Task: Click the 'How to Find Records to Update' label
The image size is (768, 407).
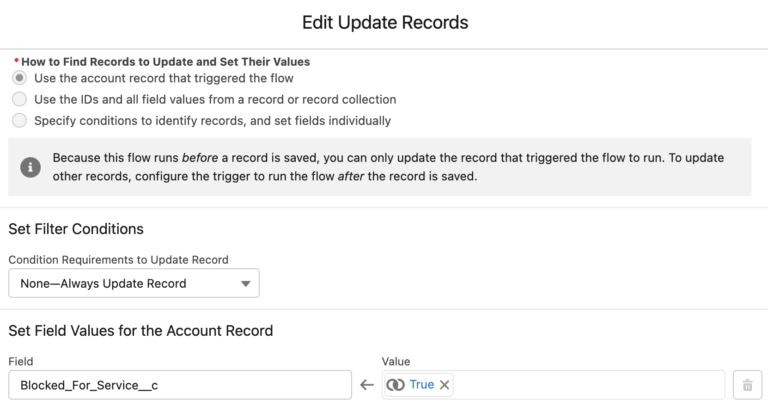Action: point(166,62)
